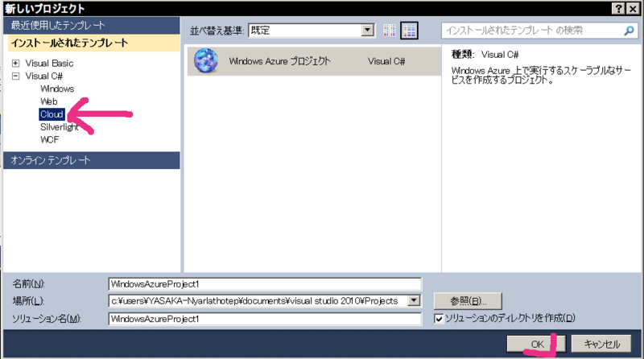Select the Windows Azure プロジェクト template row
The image size is (644, 359).
pyautogui.click(x=314, y=61)
